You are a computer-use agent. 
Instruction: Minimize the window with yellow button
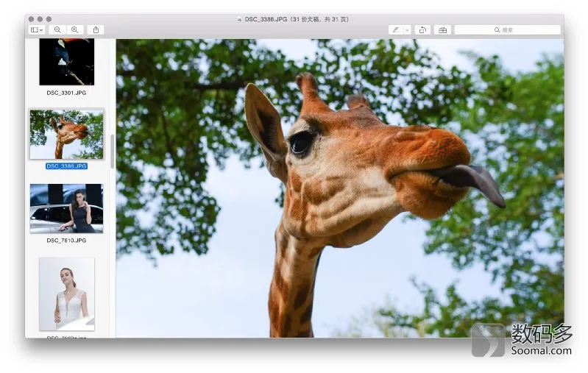click(x=40, y=19)
